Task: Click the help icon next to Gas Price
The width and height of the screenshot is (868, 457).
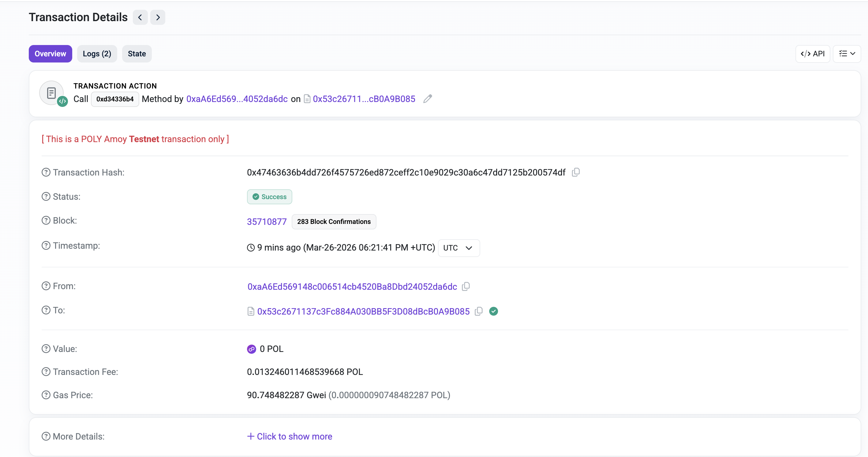Action: (x=46, y=395)
